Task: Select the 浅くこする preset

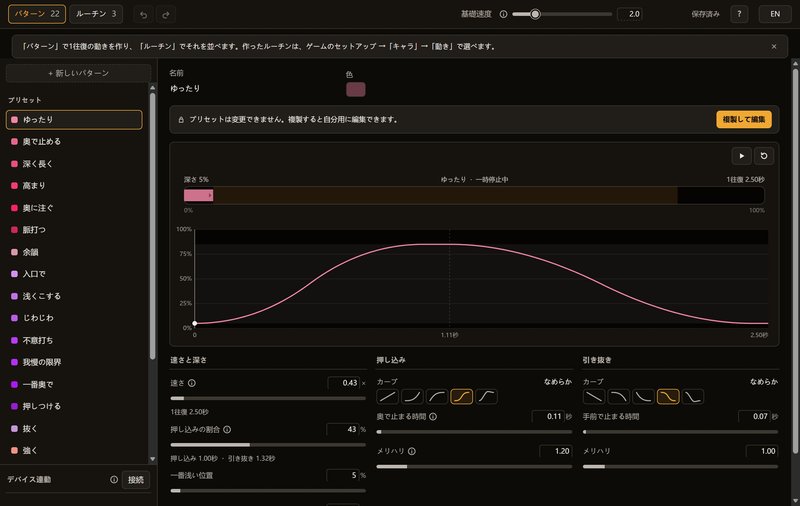Action: coord(74,296)
